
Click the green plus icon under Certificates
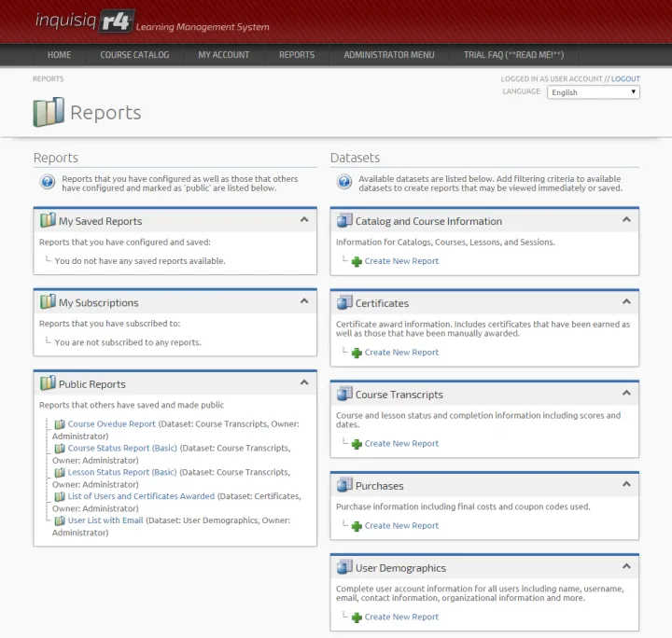[357, 353]
